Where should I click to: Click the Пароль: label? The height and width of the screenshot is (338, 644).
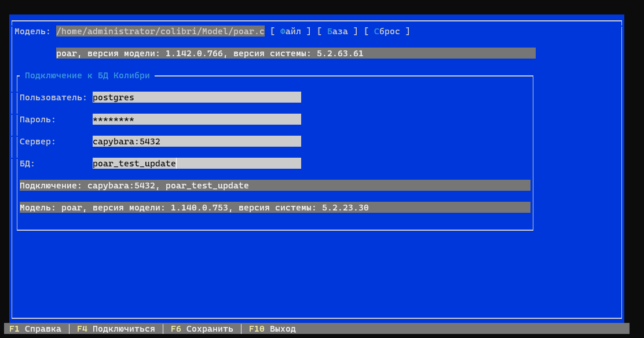[x=38, y=119]
